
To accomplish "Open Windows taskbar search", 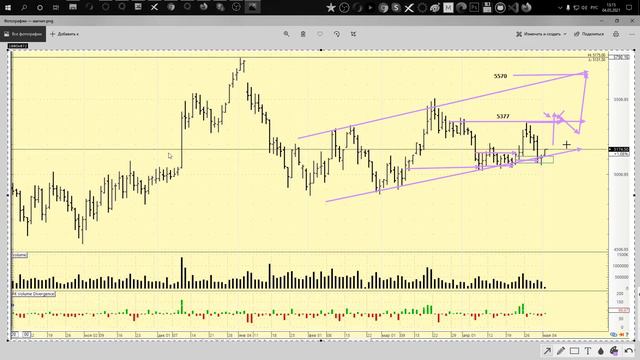I will tap(24, 7).
